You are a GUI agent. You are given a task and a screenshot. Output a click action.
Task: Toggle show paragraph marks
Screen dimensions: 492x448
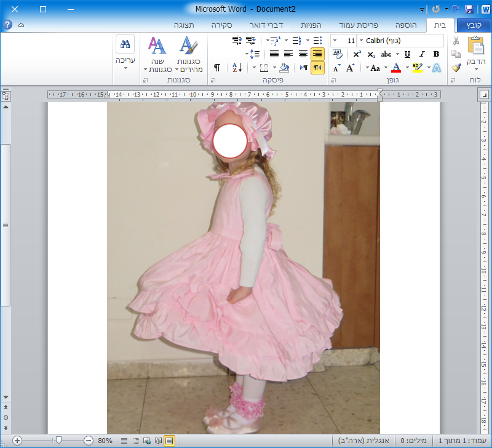tap(217, 68)
